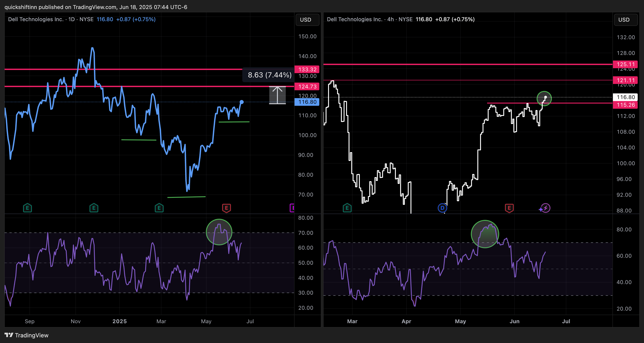Click the late-February earnings icon on daily chart
Viewport: 644px width, 343px height.
[159, 208]
